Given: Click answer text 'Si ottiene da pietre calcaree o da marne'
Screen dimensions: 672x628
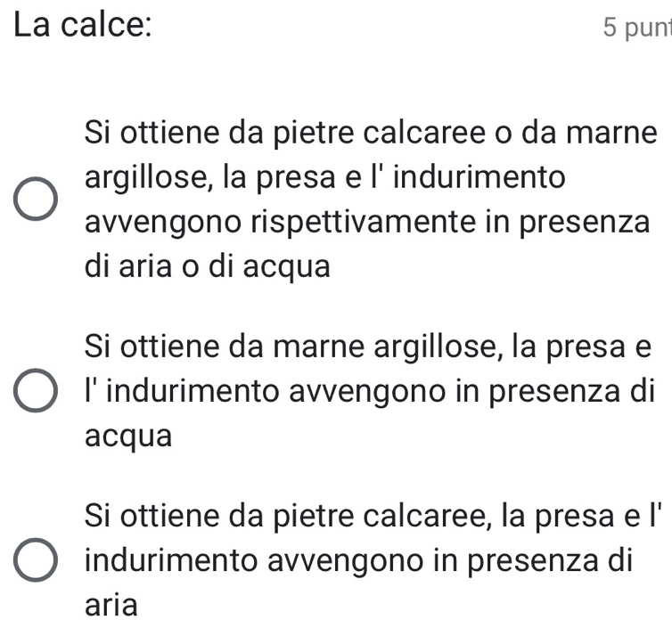Looking at the screenshot, I should [371, 133].
